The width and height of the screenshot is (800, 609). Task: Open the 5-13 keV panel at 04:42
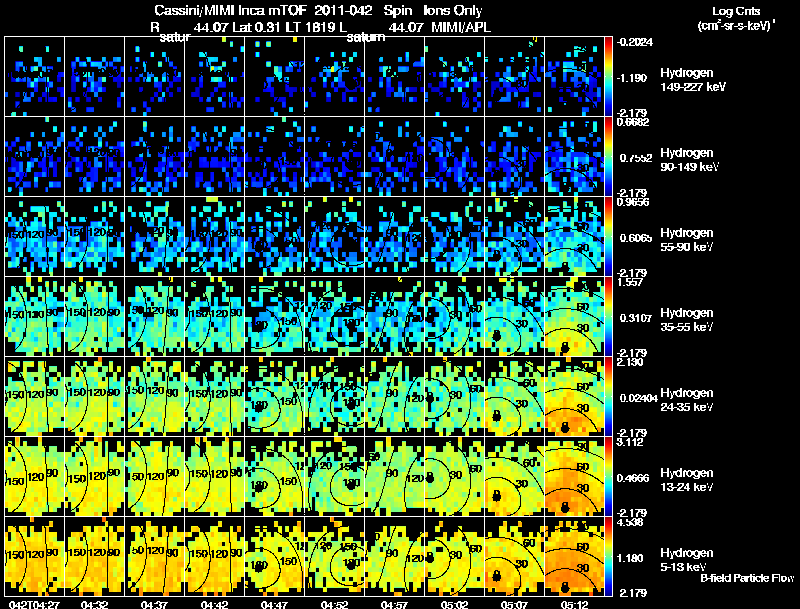[214, 556]
